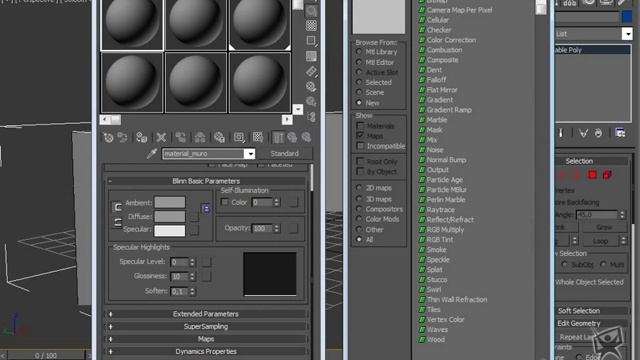640x360 pixels.
Task: Click Put to Library icon
Action: pos(219,138)
